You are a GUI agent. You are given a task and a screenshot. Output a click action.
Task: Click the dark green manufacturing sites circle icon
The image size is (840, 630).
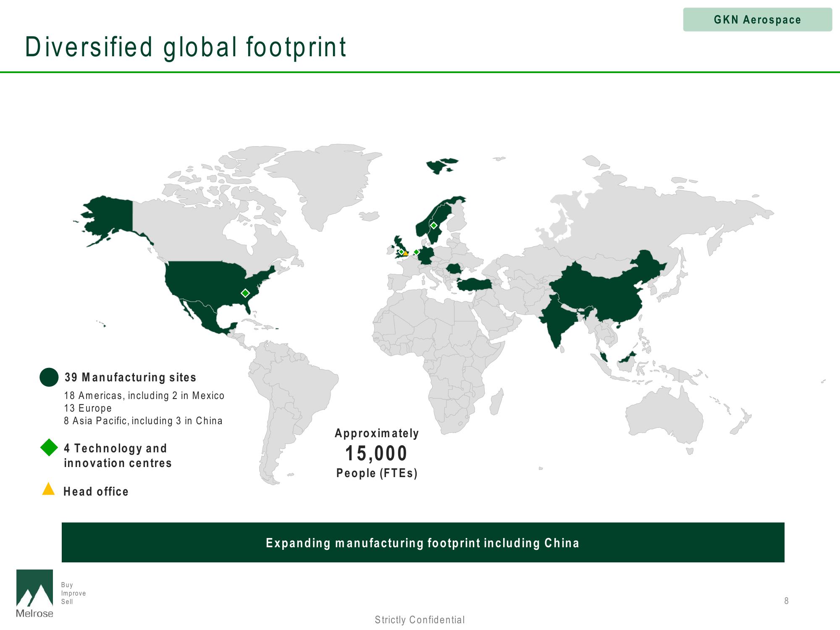pyautogui.click(x=49, y=377)
